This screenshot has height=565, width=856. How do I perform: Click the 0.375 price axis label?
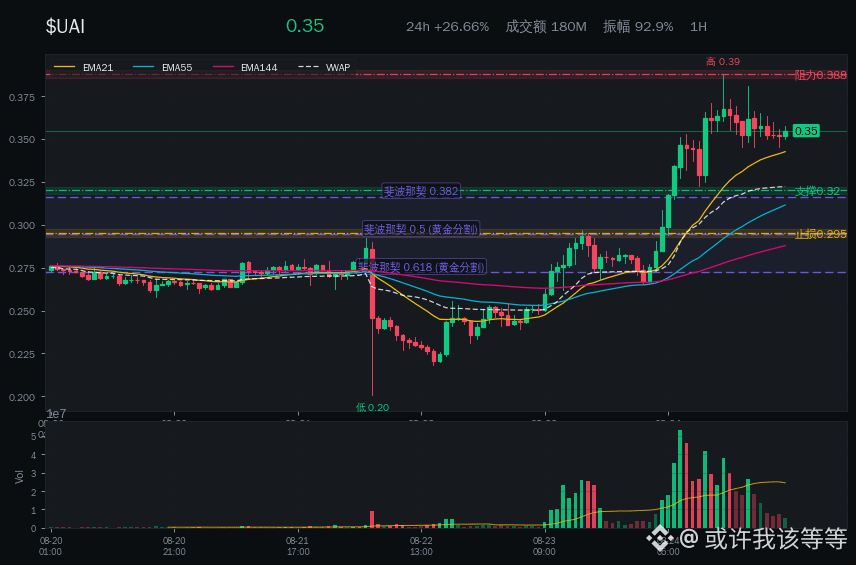tap(22, 97)
